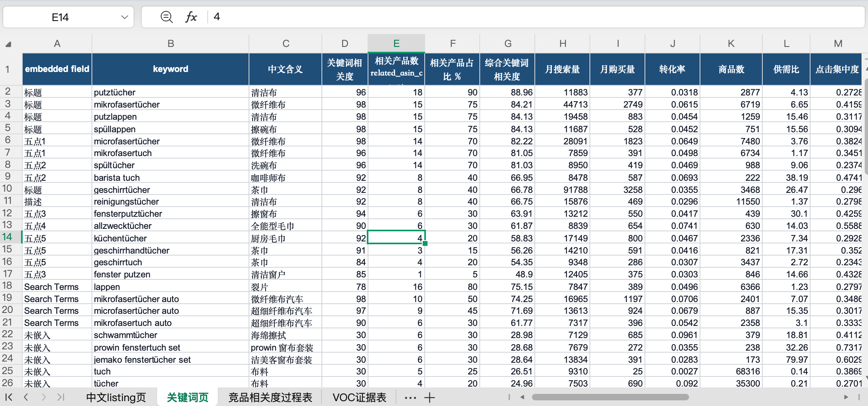Select column H header
The width and height of the screenshot is (868, 406).
tap(562, 44)
